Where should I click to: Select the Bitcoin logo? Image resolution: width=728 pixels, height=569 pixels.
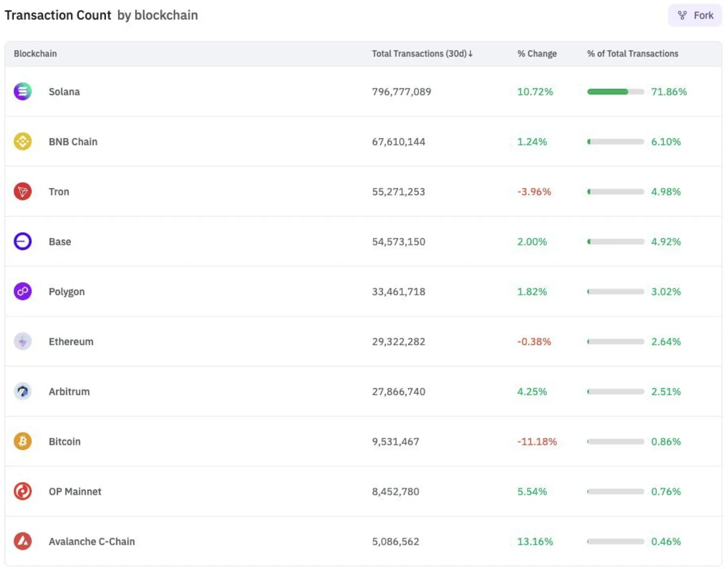23,441
